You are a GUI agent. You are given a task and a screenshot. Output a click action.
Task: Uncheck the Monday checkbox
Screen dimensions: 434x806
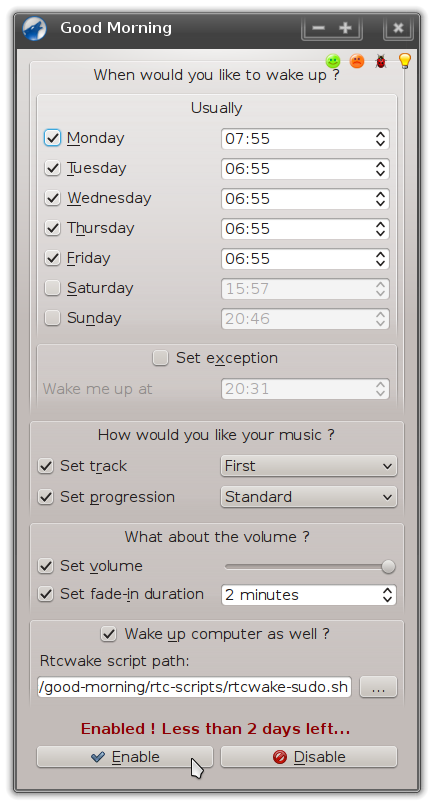click(52, 138)
